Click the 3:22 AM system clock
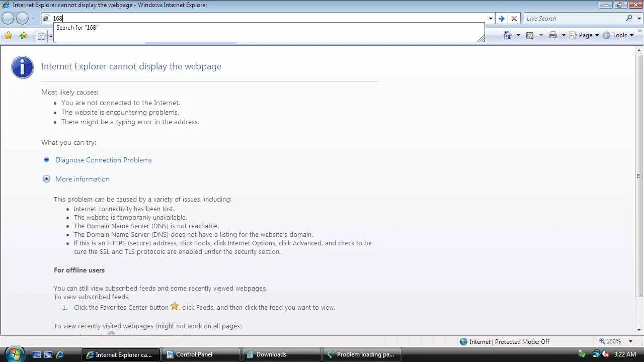 (625, 354)
